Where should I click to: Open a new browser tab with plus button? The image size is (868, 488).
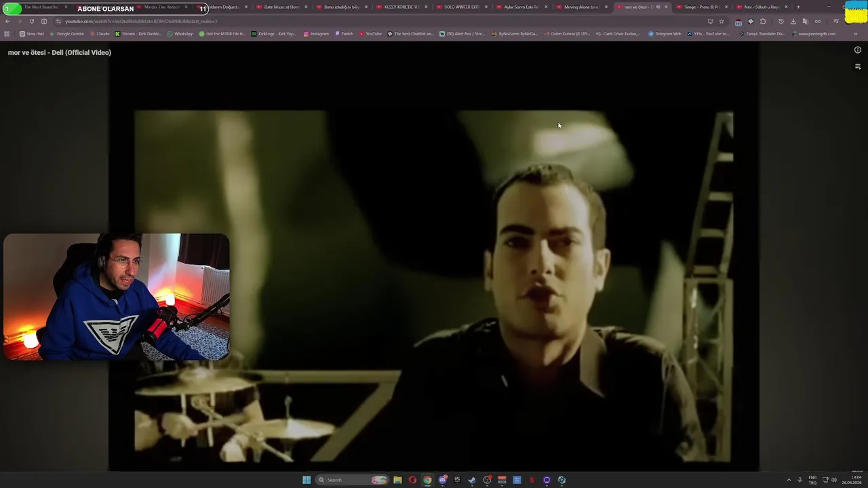(x=798, y=7)
